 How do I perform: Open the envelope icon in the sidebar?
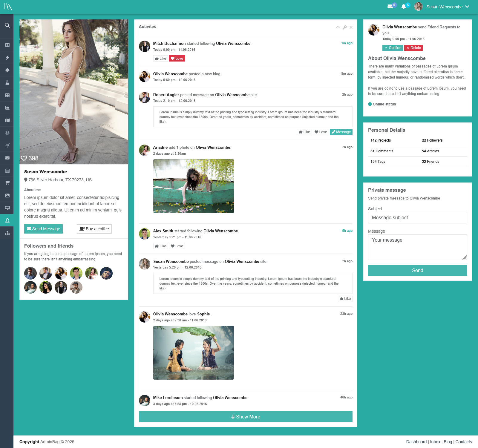point(7,158)
